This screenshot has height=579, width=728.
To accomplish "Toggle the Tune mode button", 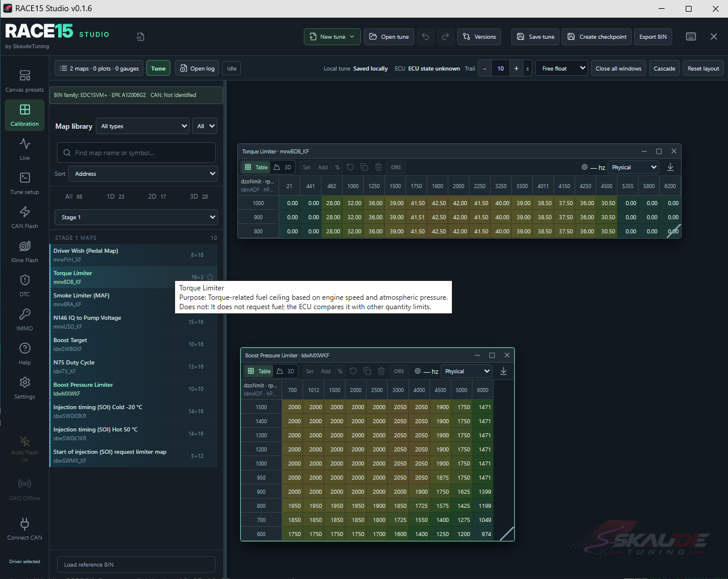I will point(159,69).
